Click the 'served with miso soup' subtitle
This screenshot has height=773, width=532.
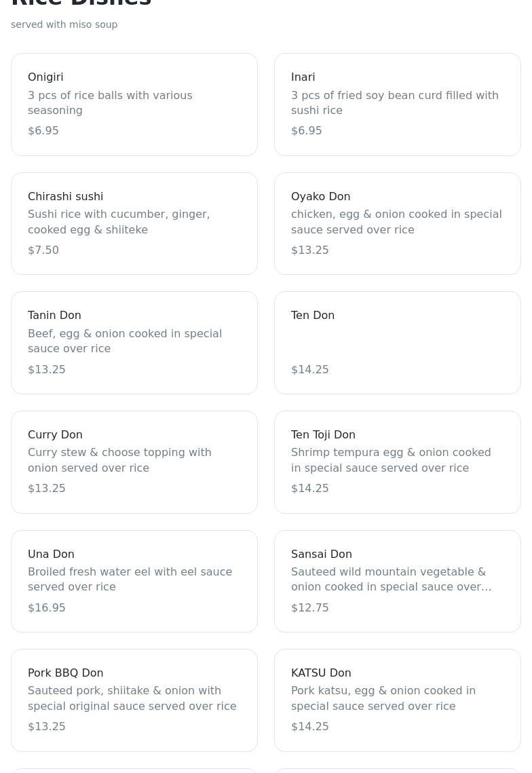coord(64,24)
